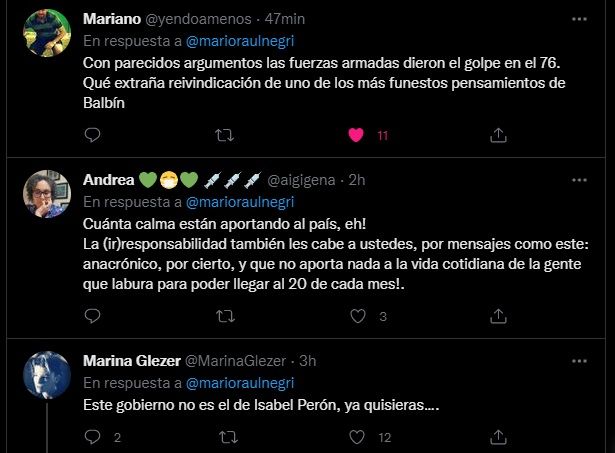
Task: View Mariano's profile picture
Action: pyautogui.click(x=47, y=33)
